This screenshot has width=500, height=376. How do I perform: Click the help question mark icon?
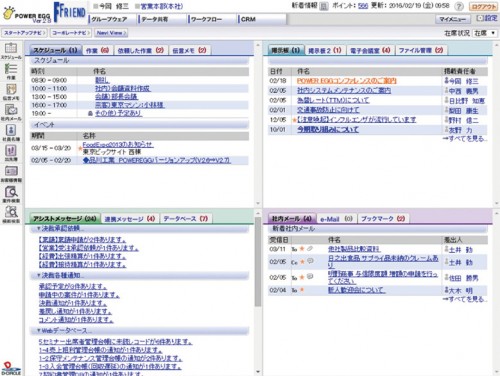coord(459,6)
